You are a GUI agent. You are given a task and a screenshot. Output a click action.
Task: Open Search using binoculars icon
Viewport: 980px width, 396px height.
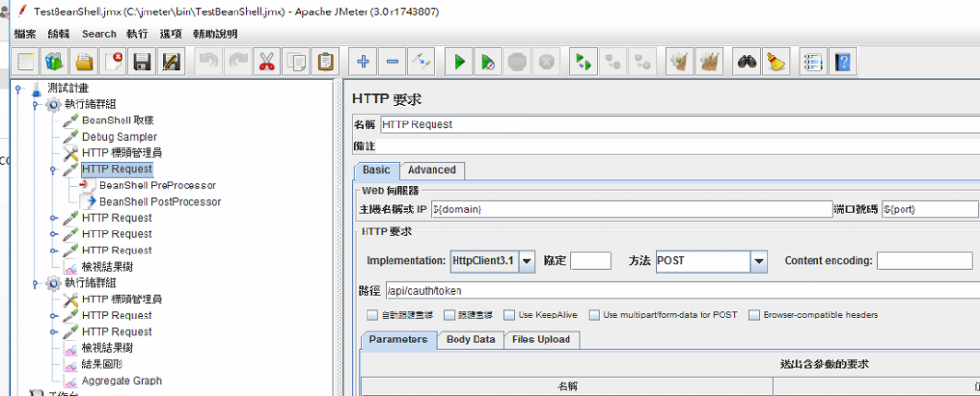(x=746, y=61)
